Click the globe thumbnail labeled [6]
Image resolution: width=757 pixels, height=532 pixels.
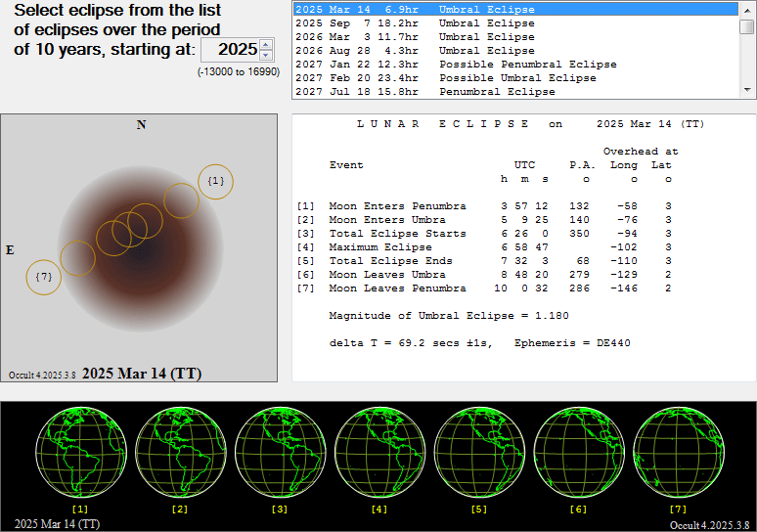pyautogui.click(x=578, y=454)
